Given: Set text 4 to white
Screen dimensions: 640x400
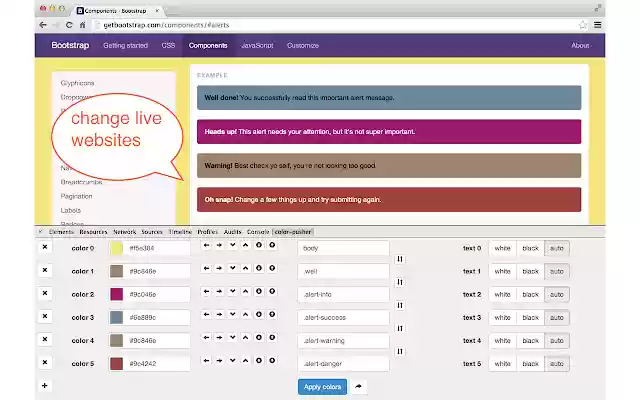Looking at the screenshot, I should [x=502, y=340].
